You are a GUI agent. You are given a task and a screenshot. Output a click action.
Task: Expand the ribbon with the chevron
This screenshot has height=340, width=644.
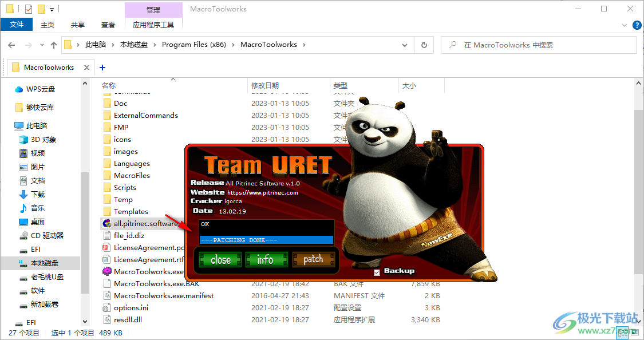pyautogui.click(x=625, y=25)
